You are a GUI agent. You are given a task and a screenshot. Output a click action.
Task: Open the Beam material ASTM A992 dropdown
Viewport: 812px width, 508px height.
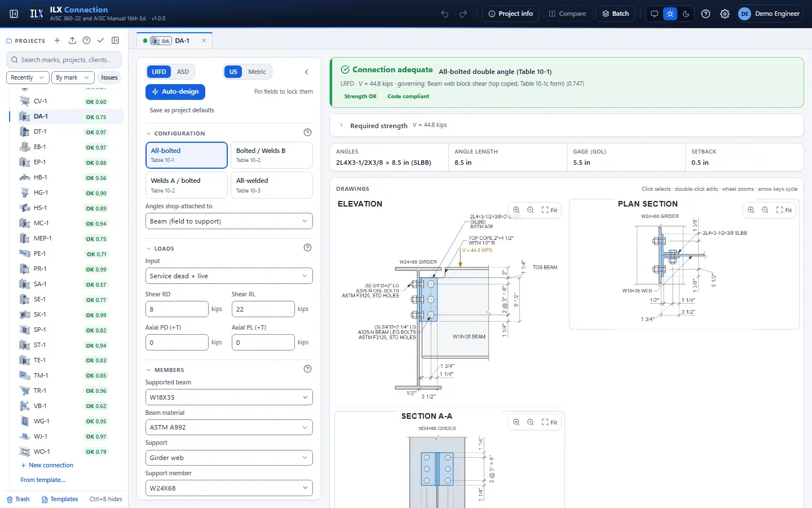[x=229, y=427]
